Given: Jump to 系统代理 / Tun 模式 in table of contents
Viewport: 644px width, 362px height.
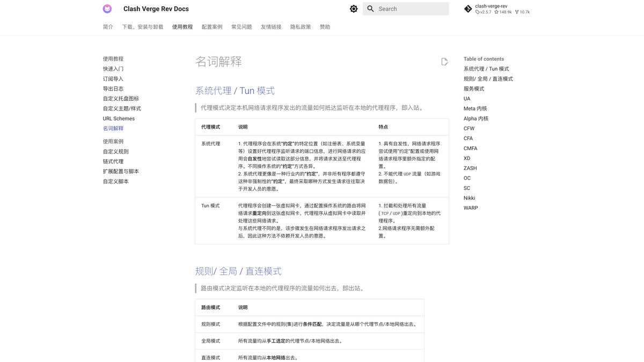Looking at the screenshot, I should [486, 69].
